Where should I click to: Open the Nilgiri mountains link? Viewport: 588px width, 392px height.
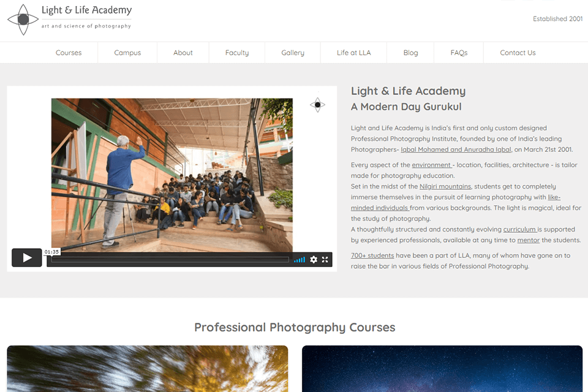[445, 186]
